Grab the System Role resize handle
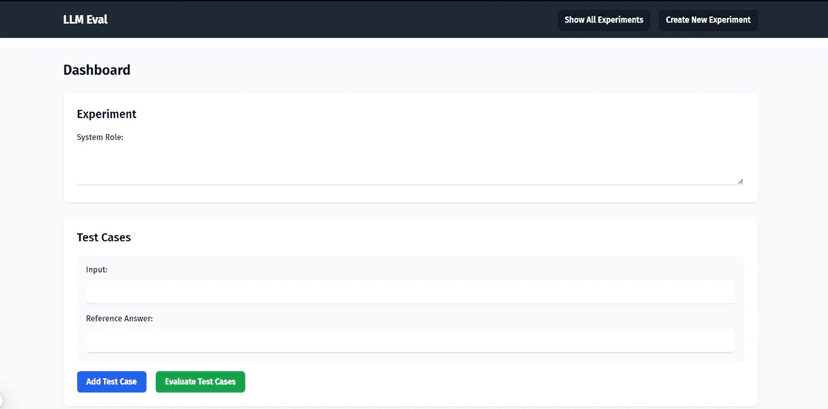Viewport: 828px width, 409px height. 740,181
